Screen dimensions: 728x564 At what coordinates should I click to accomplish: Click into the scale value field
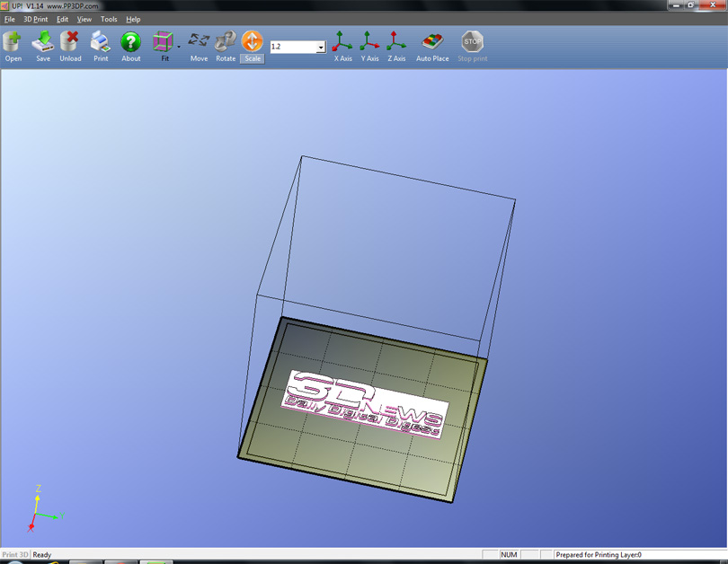click(293, 47)
